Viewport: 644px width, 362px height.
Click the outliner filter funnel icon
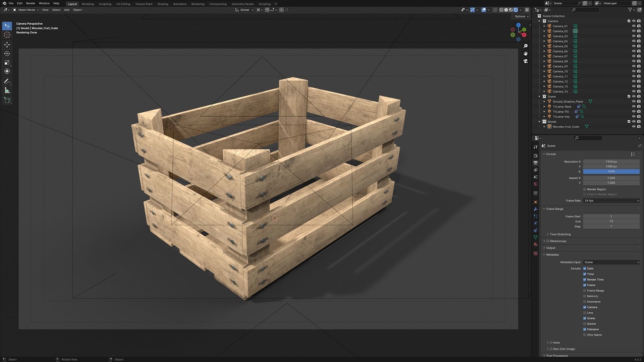tap(630, 10)
